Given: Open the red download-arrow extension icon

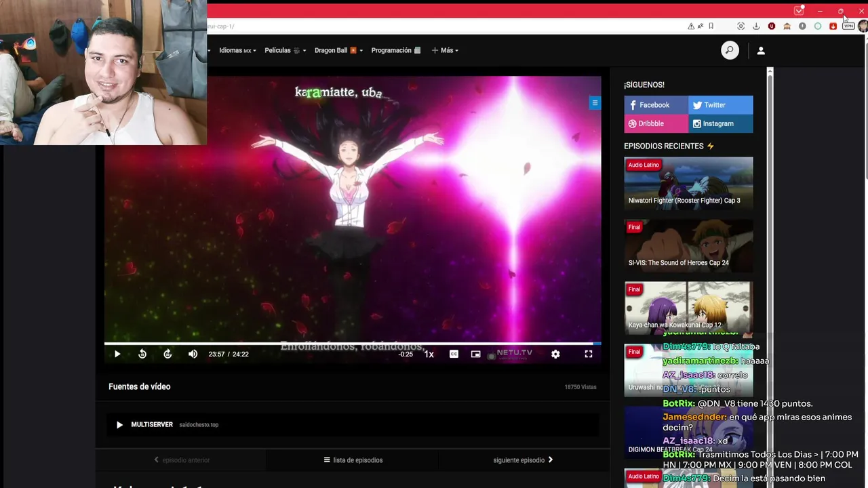Looking at the screenshot, I should click(x=833, y=26).
